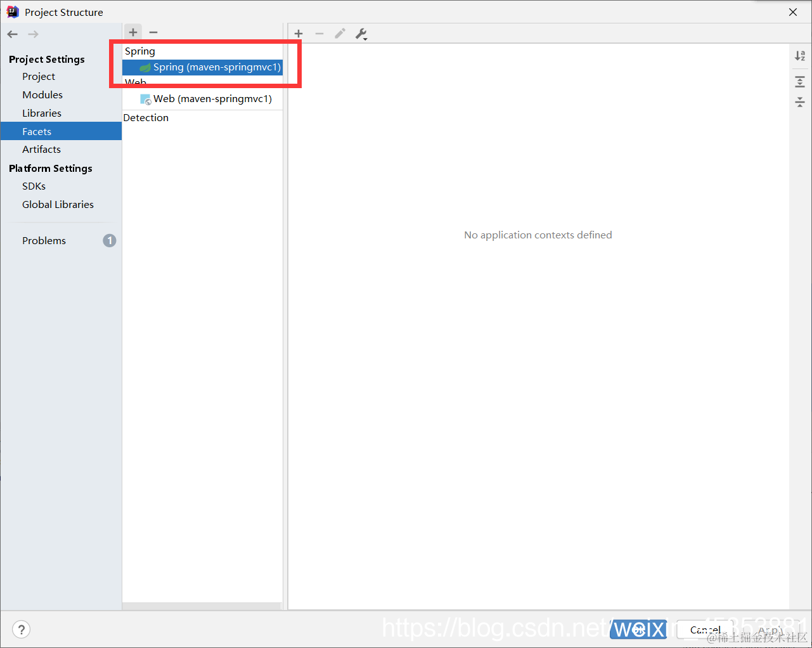Screen dimensions: 812x648
Task: Select the Spring group header
Action: [140, 51]
